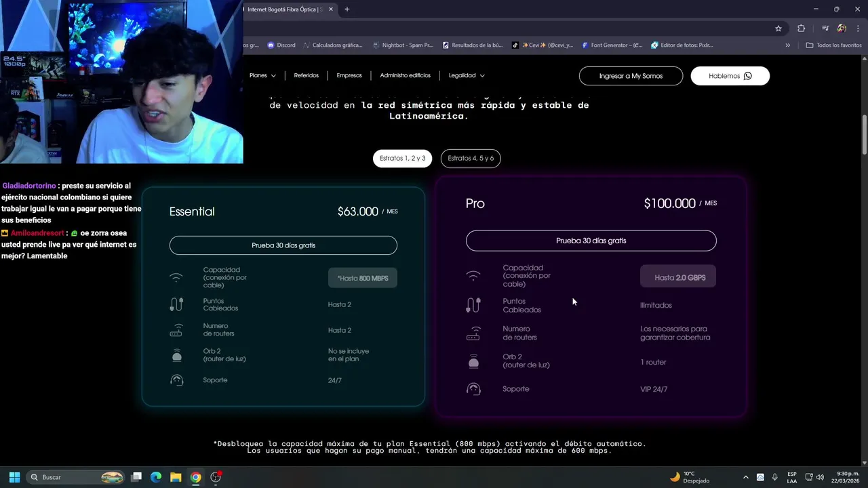
Task: Click the VIP 24/7 support text
Action: click(654, 389)
